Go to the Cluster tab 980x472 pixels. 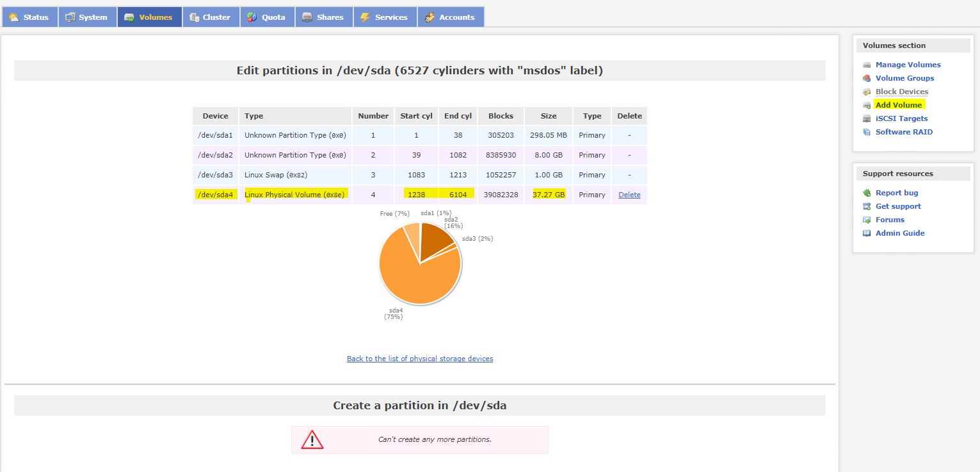click(211, 17)
